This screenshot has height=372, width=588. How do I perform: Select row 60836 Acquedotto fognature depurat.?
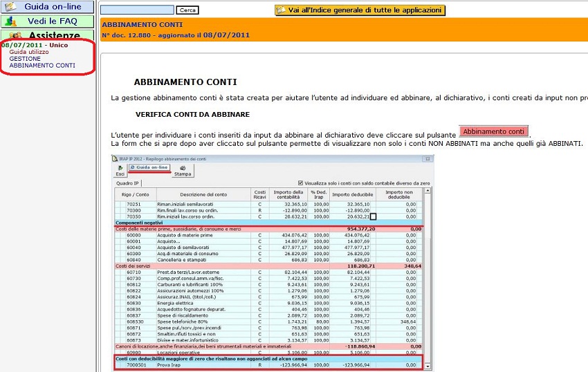pyautogui.click(x=268, y=309)
